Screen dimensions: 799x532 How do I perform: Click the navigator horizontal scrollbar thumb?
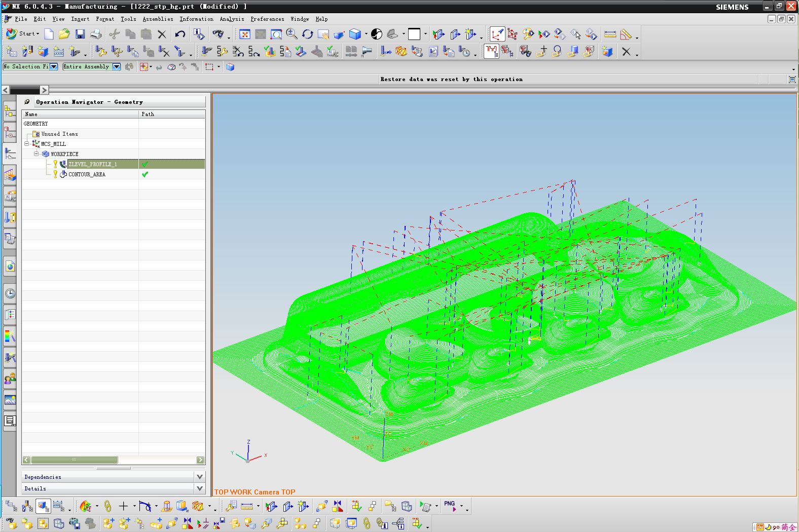coord(74,460)
